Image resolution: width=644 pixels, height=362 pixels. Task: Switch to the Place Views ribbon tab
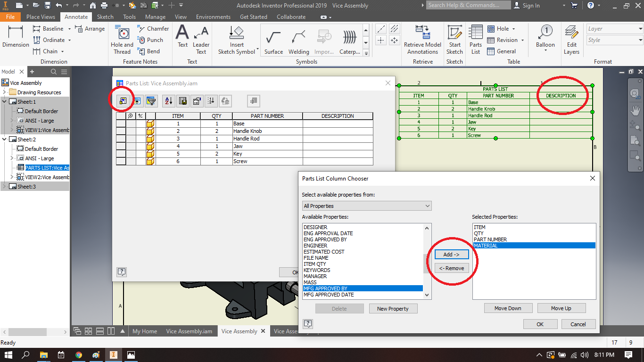pyautogui.click(x=41, y=17)
